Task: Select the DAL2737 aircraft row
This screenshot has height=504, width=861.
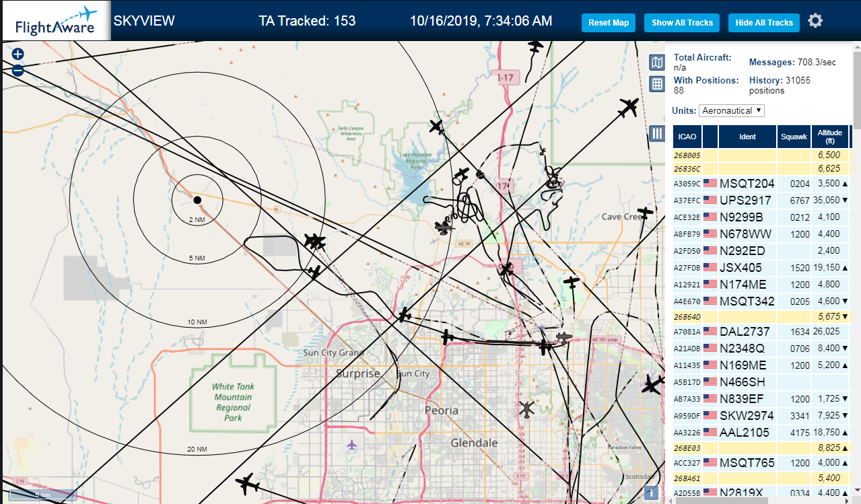Action: pyautogui.click(x=761, y=332)
